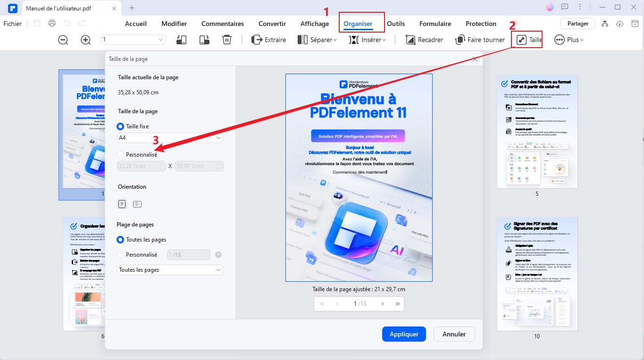Open the Toutes les pages subset dropdown
The width and height of the screenshot is (644, 360).
[x=170, y=270]
